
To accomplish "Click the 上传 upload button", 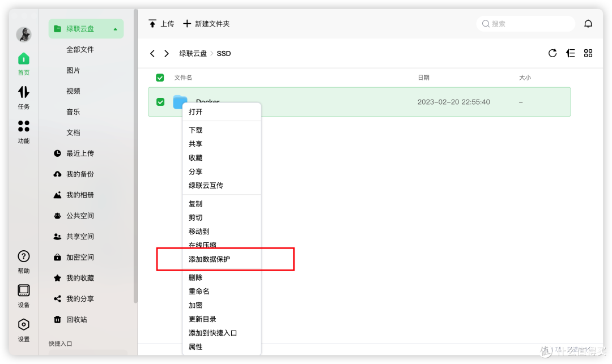I will click(161, 24).
